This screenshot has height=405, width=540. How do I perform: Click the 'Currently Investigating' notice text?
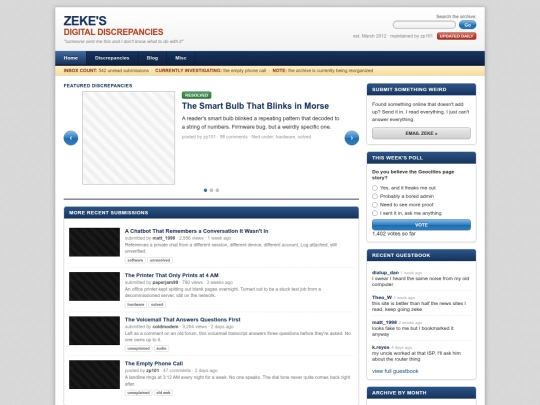[210, 71]
